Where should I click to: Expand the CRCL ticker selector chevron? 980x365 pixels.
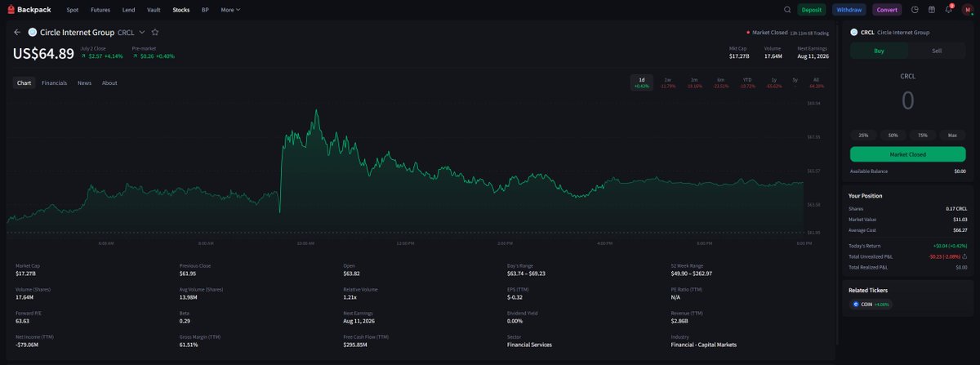[142, 33]
